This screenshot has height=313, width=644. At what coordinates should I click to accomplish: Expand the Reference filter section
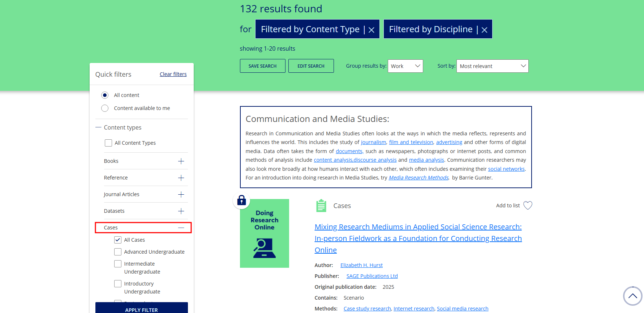coord(181,178)
